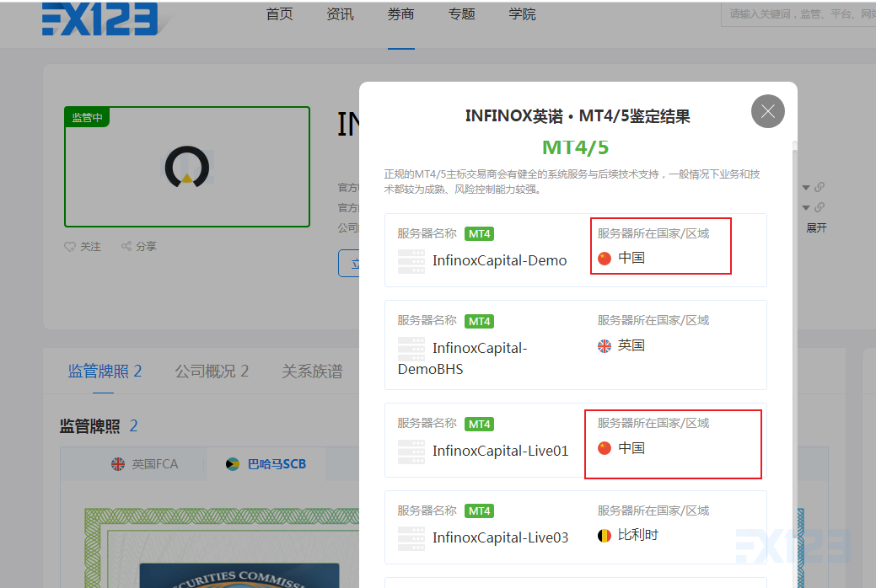
Task: Click MT4 badge in InfinoxCapital-DemoBHS card
Action: [480, 321]
